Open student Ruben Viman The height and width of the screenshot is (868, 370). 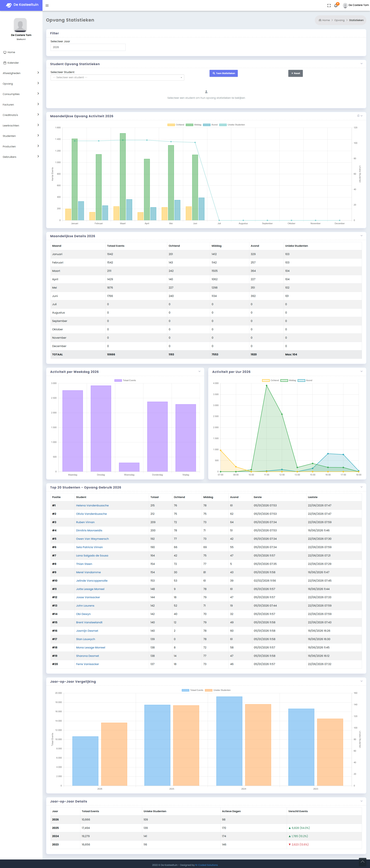[x=85, y=522]
